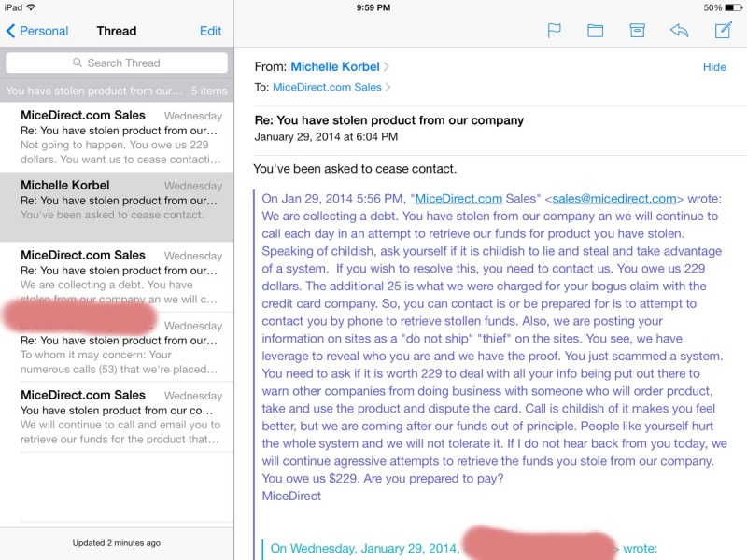Focus the Search Thread field
Viewport: 747px width, 560px height.
point(117,63)
